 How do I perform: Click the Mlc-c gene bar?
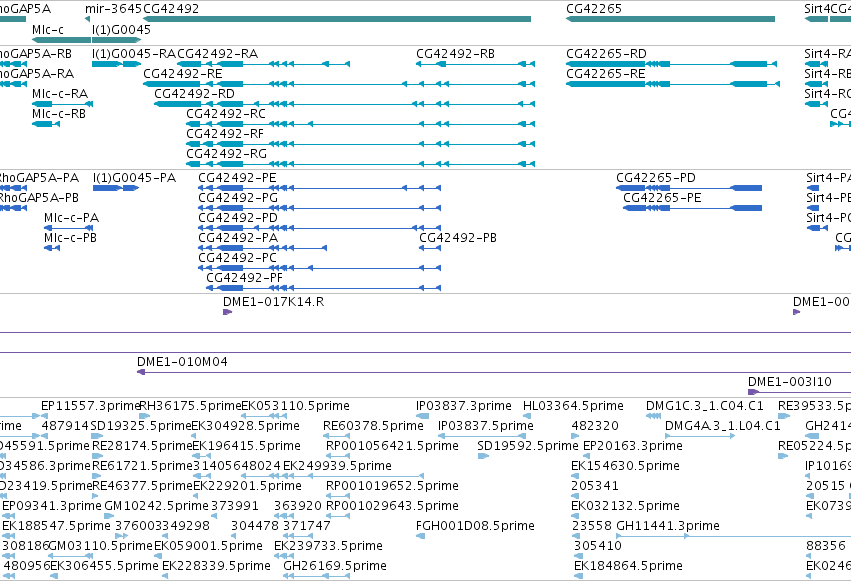(x=61, y=40)
